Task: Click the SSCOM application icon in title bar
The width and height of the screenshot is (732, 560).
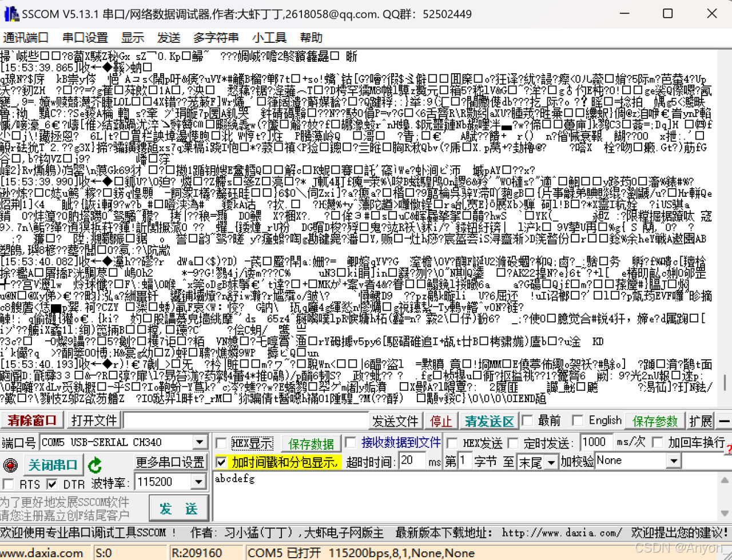Action: (11, 13)
